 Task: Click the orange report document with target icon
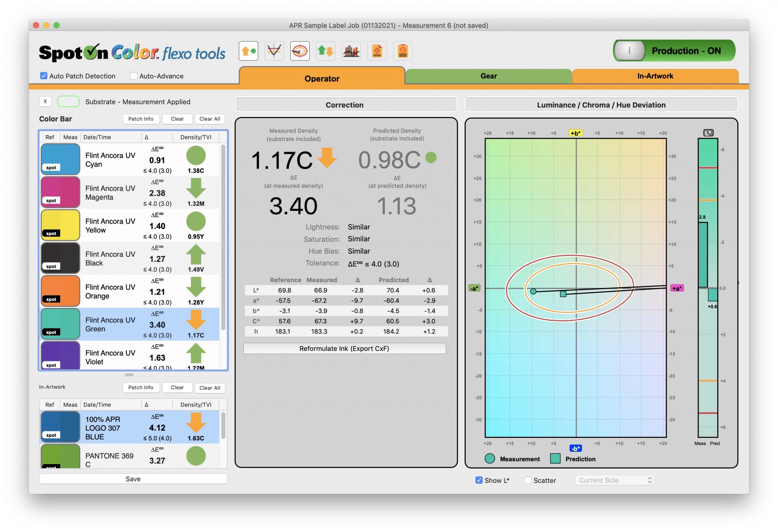[x=377, y=51]
